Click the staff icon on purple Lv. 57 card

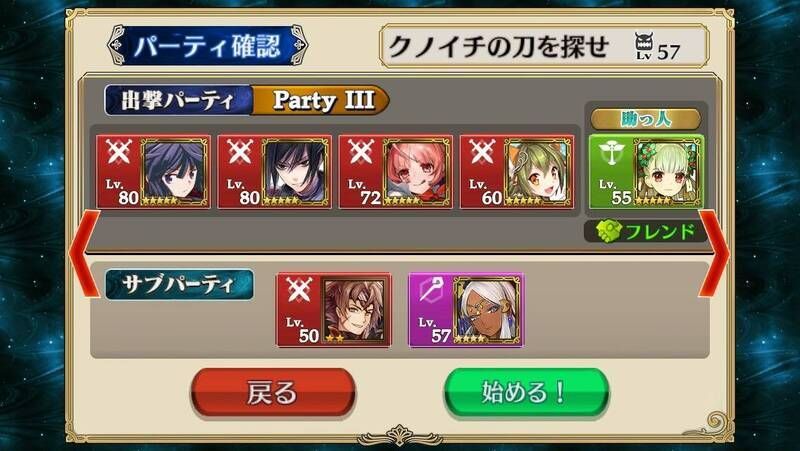(431, 290)
